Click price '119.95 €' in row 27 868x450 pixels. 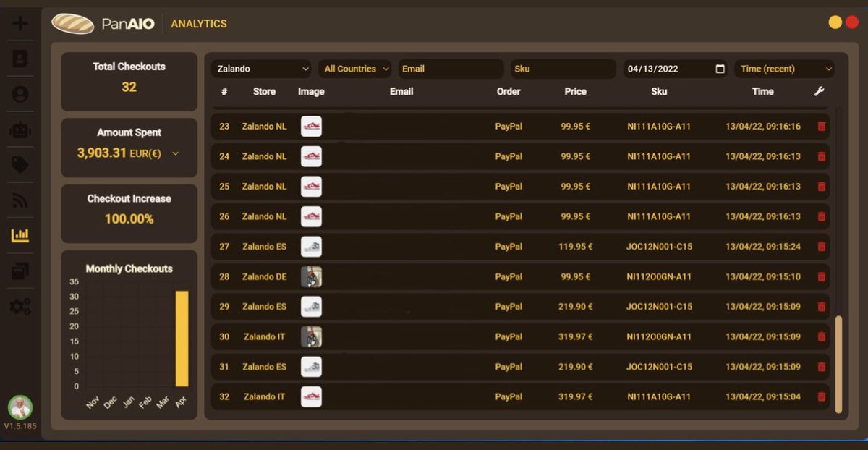pyautogui.click(x=575, y=247)
